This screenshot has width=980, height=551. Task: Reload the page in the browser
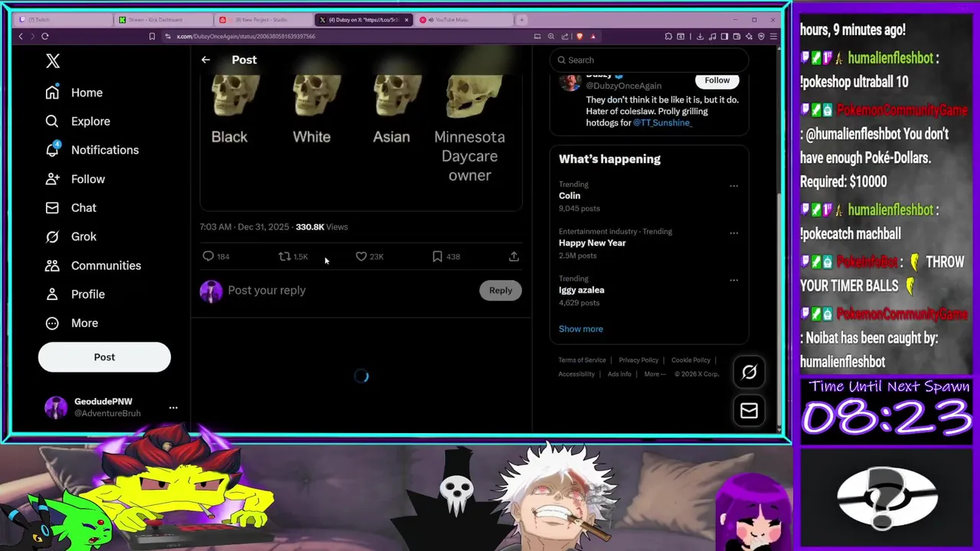coord(45,36)
